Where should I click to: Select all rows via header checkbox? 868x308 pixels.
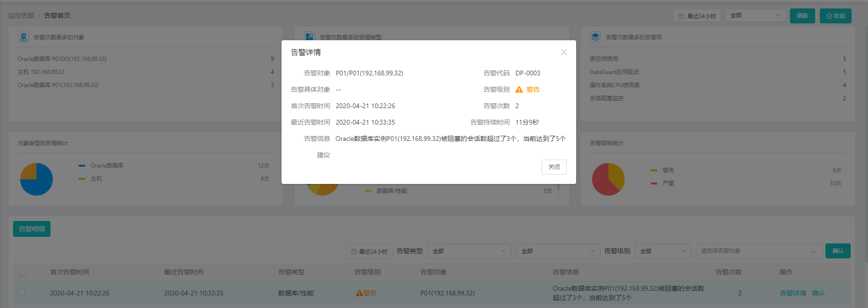click(x=22, y=272)
